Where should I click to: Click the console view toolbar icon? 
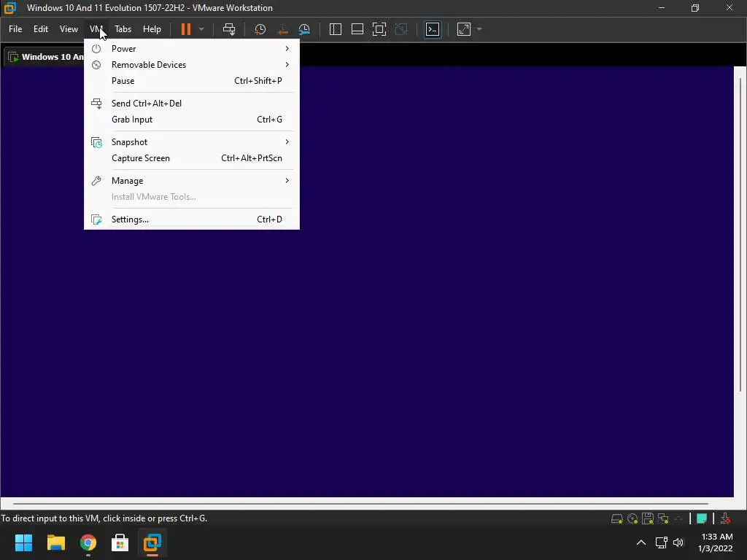[433, 29]
